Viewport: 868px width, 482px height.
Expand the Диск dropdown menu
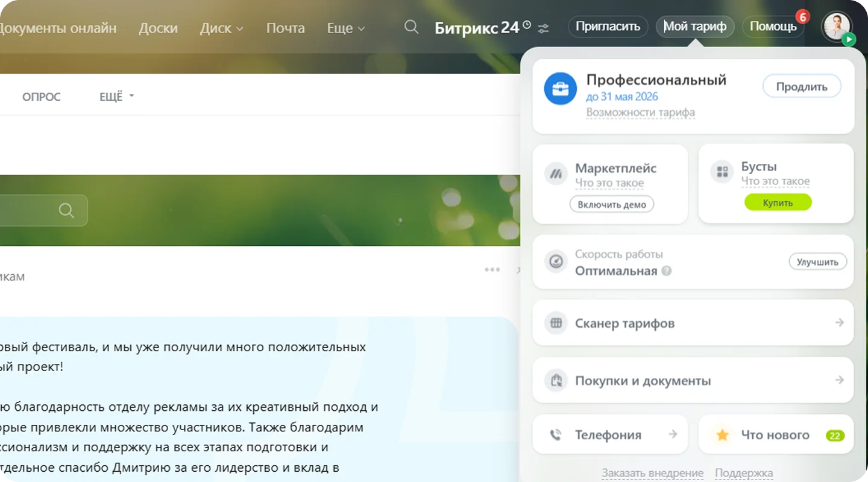coord(221,28)
